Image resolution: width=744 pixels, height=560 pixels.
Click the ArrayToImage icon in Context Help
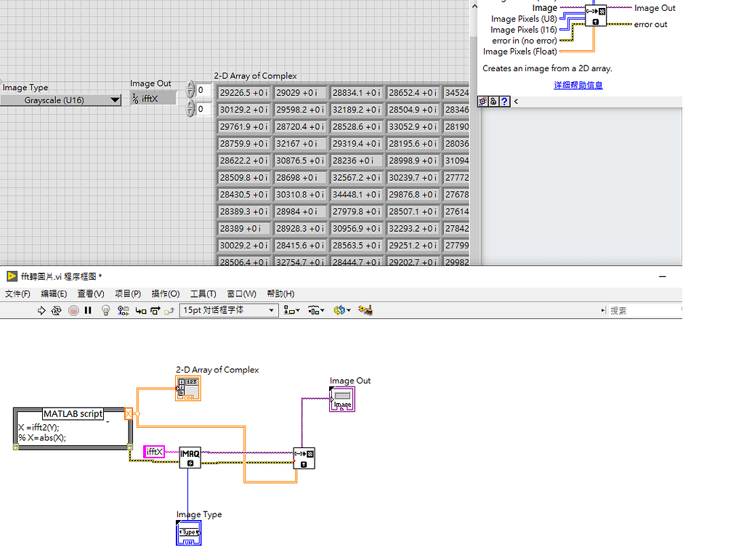pyautogui.click(x=596, y=16)
